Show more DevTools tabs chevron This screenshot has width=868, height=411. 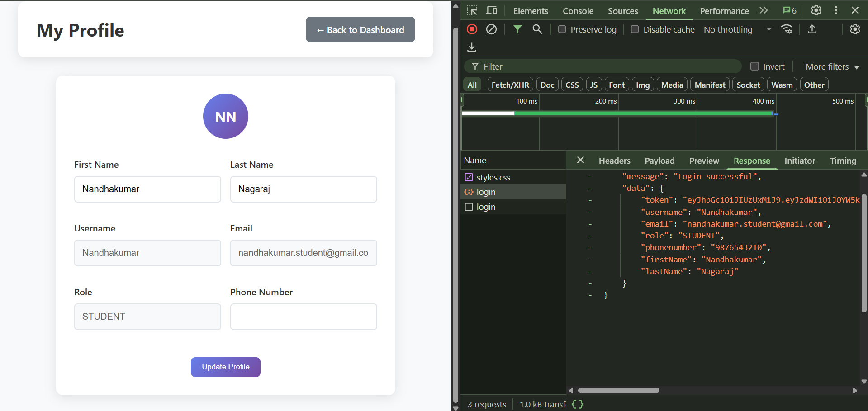click(764, 10)
